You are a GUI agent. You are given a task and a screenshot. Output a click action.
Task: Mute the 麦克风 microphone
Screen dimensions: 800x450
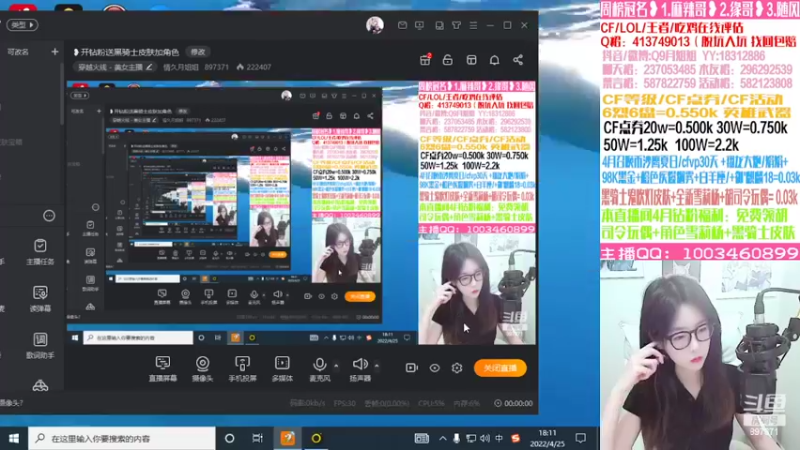[x=320, y=369]
